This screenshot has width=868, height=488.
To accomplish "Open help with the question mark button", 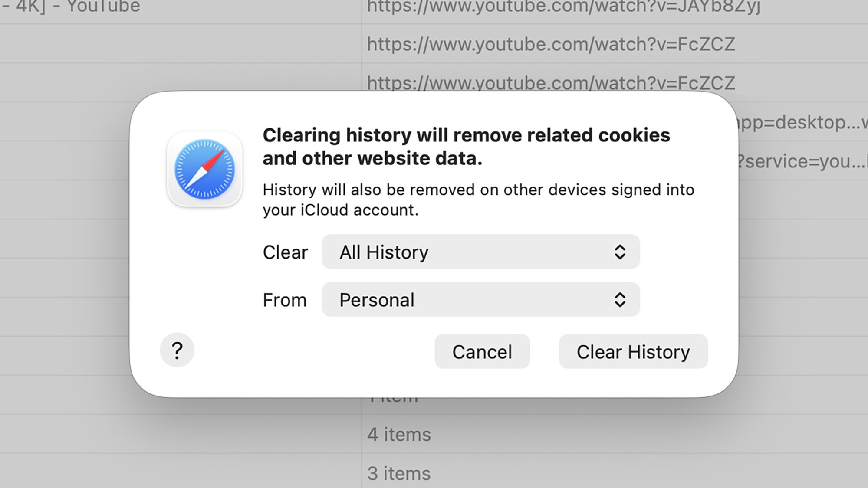I will click(x=177, y=350).
